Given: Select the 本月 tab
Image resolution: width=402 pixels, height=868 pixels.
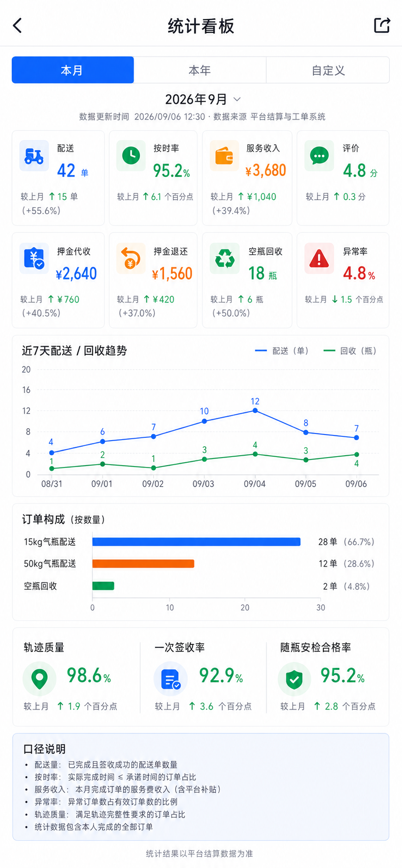Looking at the screenshot, I should 73,70.
